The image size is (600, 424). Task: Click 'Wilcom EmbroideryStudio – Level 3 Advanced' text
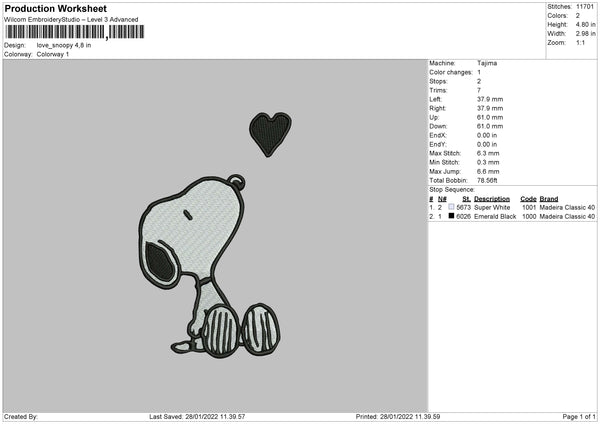click(x=71, y=20)
